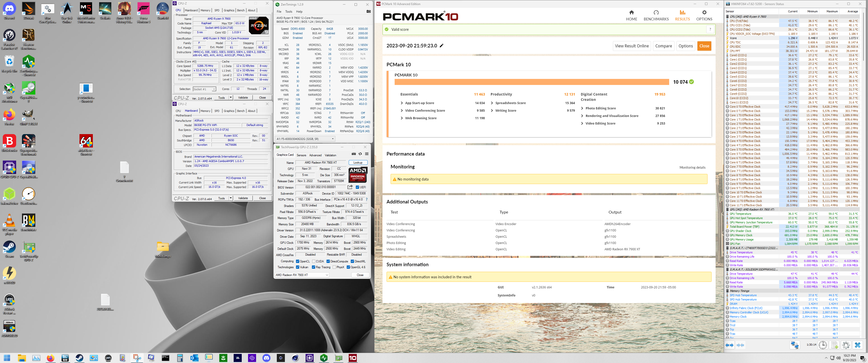
Task: Toggle the OpenGL 4.6 checkbox
Action: tap(348, 267)
